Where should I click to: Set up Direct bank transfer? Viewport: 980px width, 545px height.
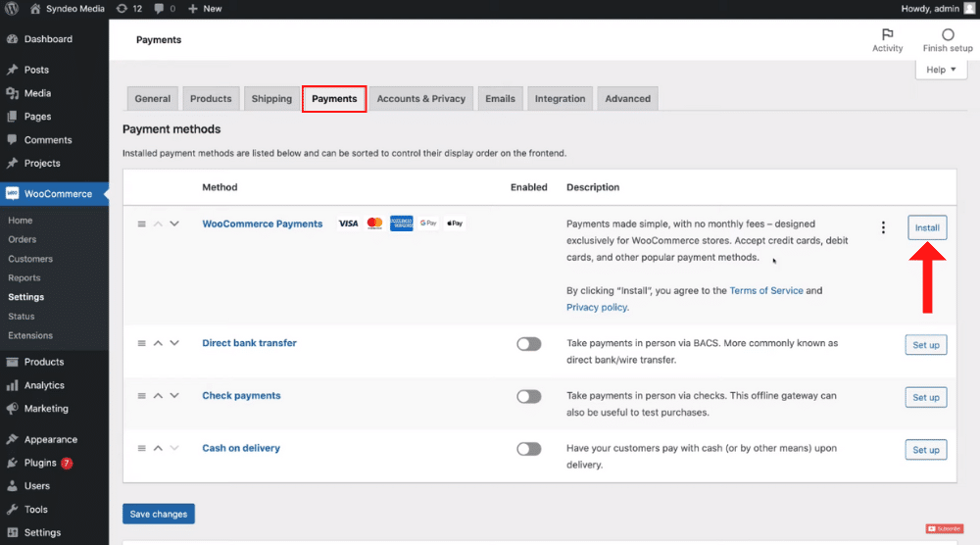pos(926,345)
